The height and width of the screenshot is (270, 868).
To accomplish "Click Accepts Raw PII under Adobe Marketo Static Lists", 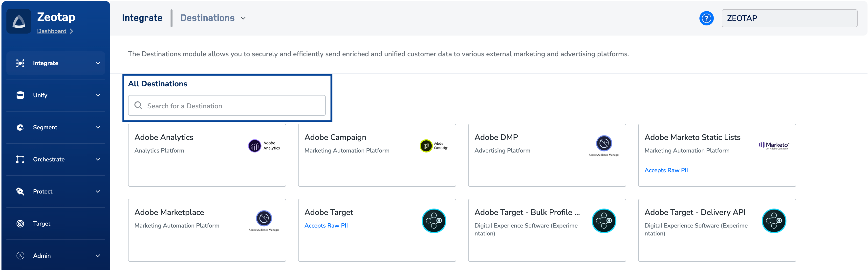I will tap(666, 170).
